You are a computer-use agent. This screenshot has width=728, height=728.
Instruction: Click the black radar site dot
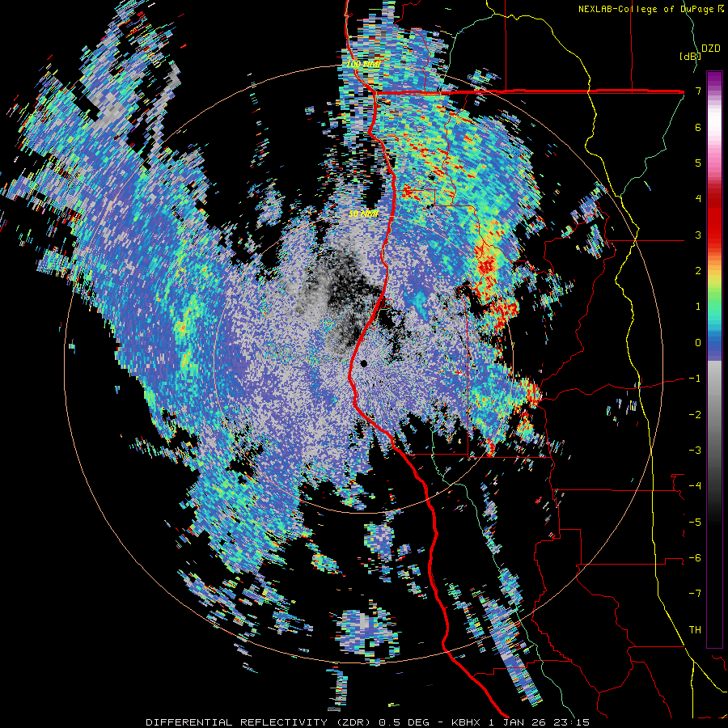363,363
